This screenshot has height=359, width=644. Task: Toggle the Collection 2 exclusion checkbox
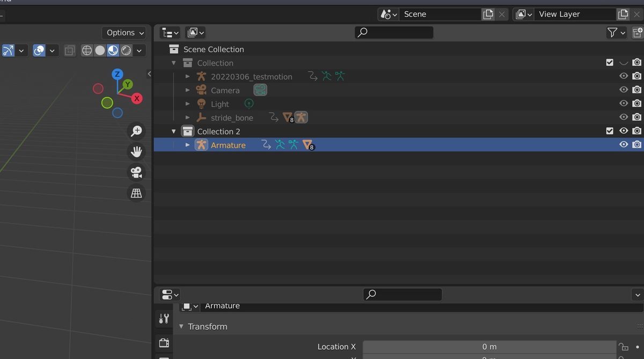[x=610, y=130]
